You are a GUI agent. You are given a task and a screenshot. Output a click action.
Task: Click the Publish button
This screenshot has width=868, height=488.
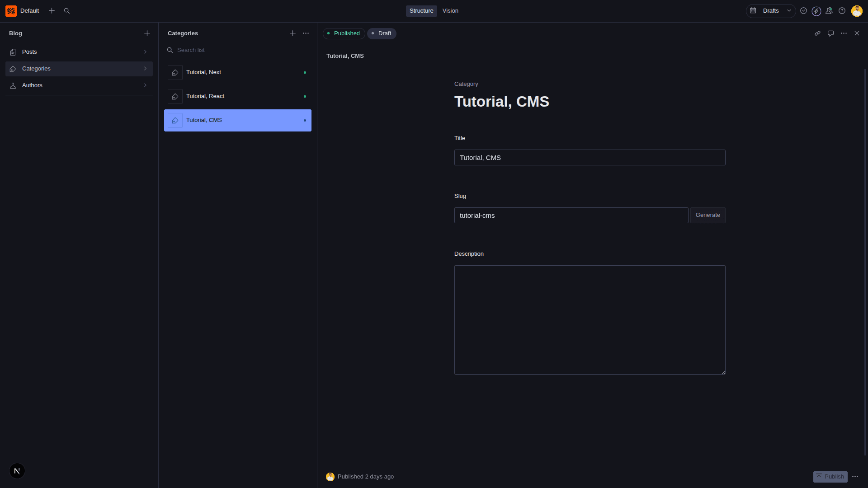[x=830, y=477]
